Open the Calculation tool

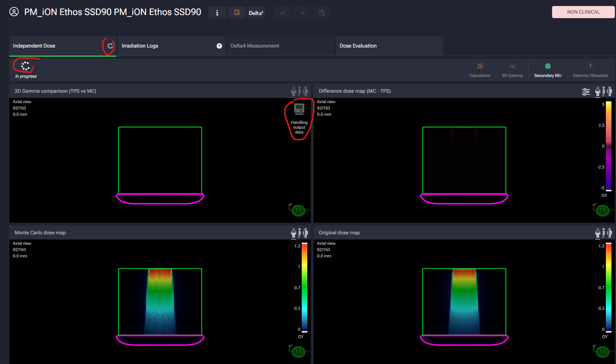480,70
